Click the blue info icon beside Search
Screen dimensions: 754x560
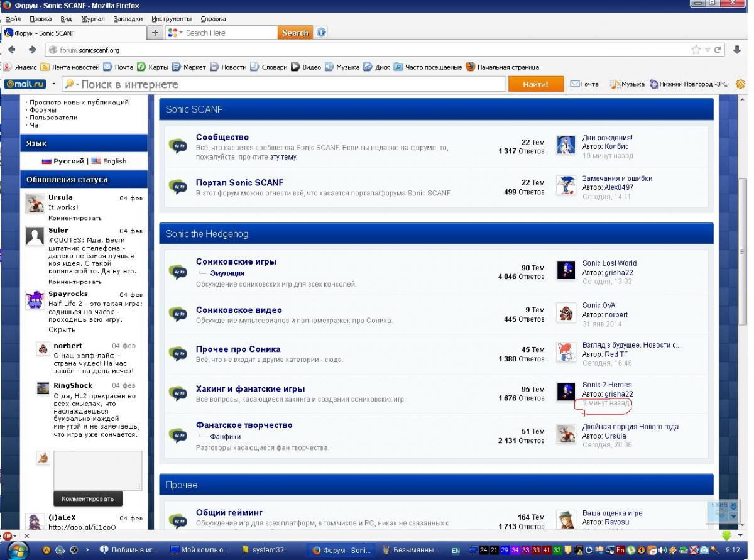(321, 33)
